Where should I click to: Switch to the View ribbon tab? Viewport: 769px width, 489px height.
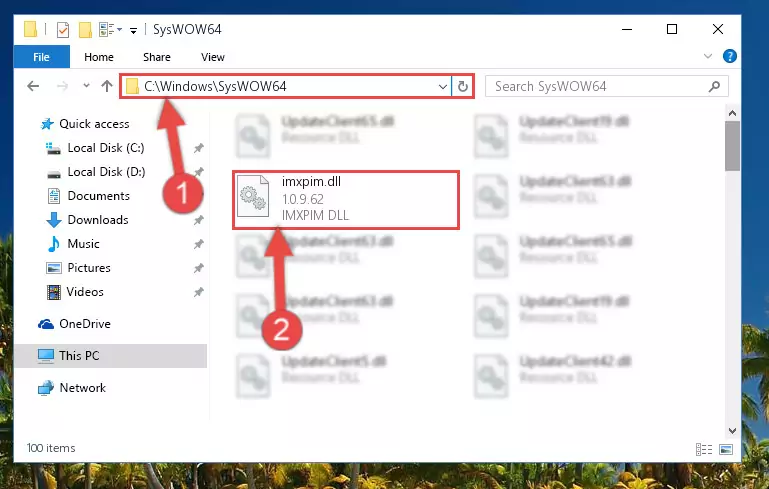pyautogui.click(x=213, y=57)
